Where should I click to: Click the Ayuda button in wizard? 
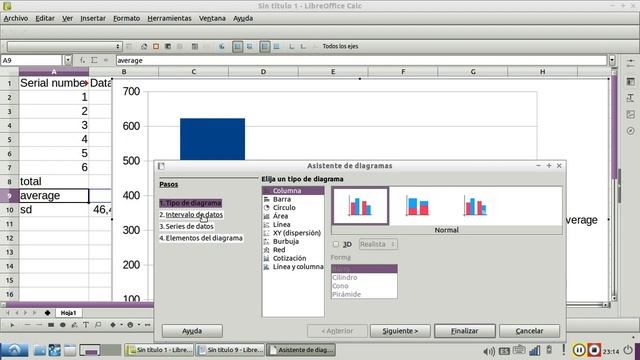192,331
